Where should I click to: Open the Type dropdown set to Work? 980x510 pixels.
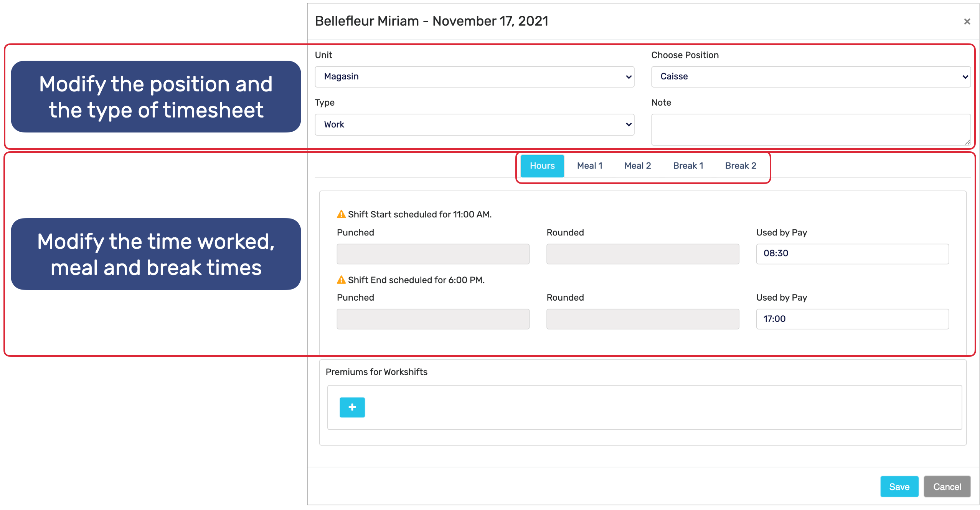click(474, 124)
